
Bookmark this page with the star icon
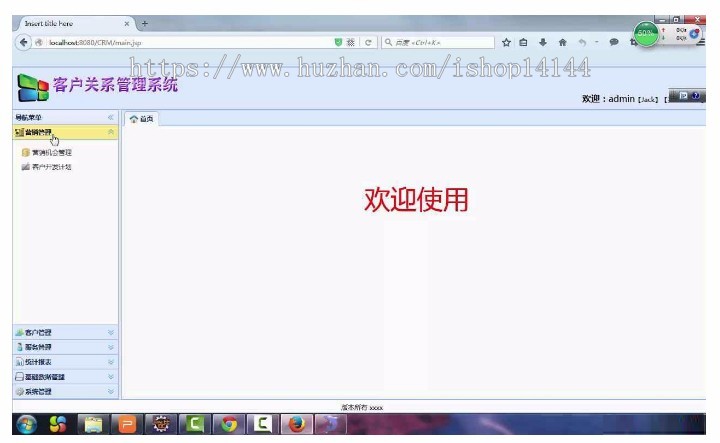pos(506,43)
